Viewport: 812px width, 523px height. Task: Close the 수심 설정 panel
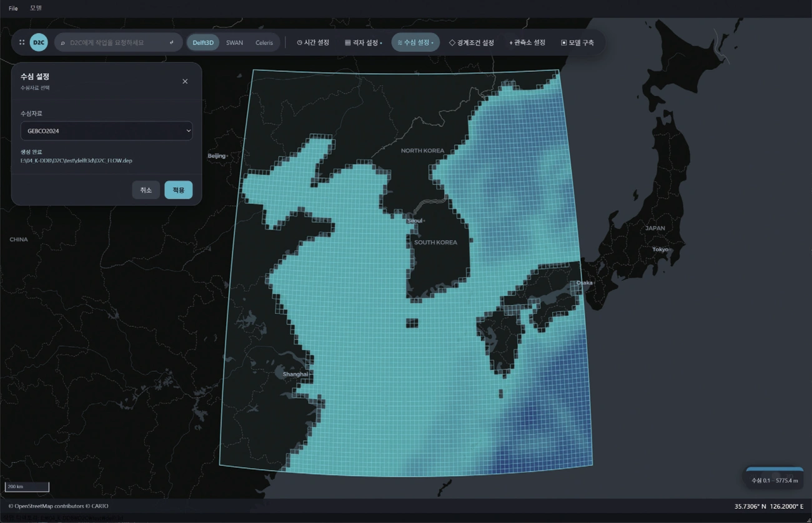tap(185, 81)
